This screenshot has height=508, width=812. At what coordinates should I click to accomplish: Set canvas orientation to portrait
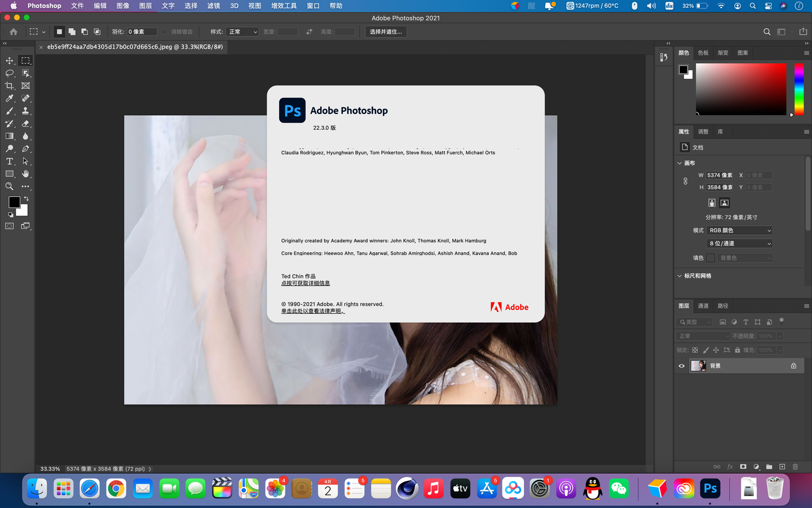pos(712,203)
